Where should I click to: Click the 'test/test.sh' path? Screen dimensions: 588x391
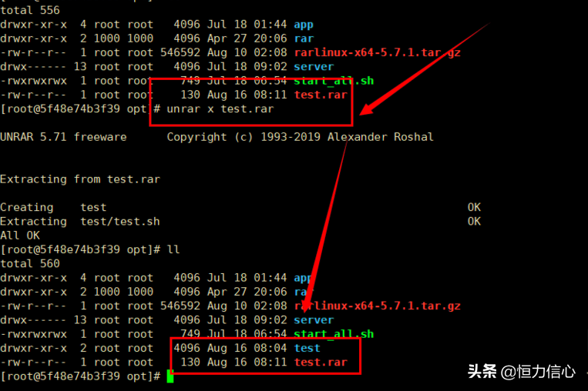click(120, 222)
